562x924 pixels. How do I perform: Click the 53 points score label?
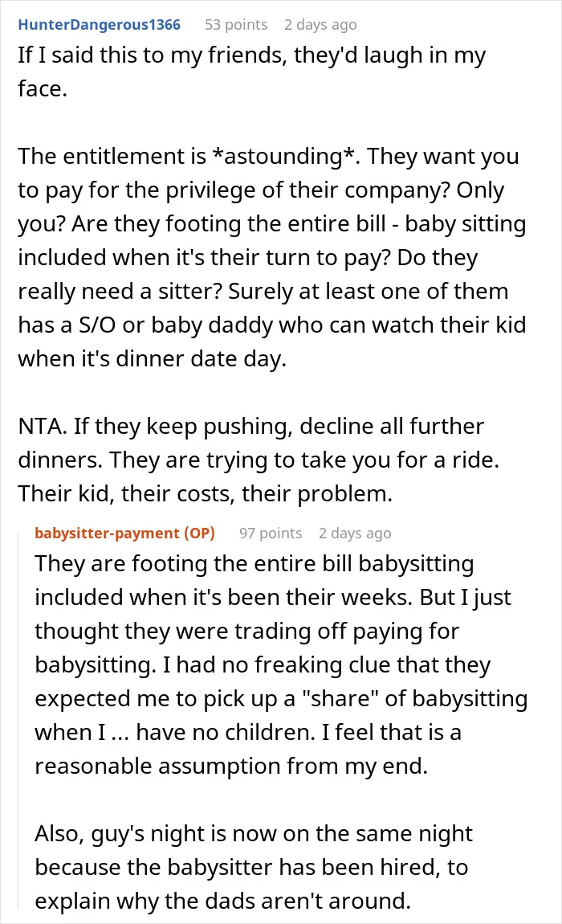tap(236, 25)
